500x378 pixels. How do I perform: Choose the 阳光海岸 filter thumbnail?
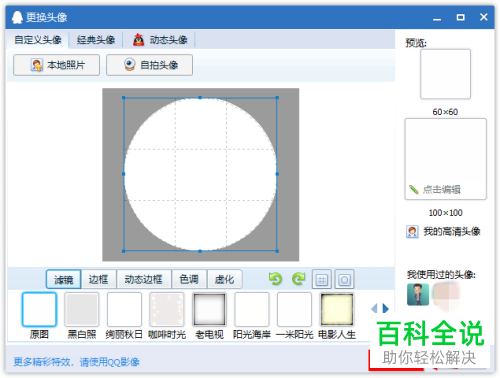click(x=252, y=309)
